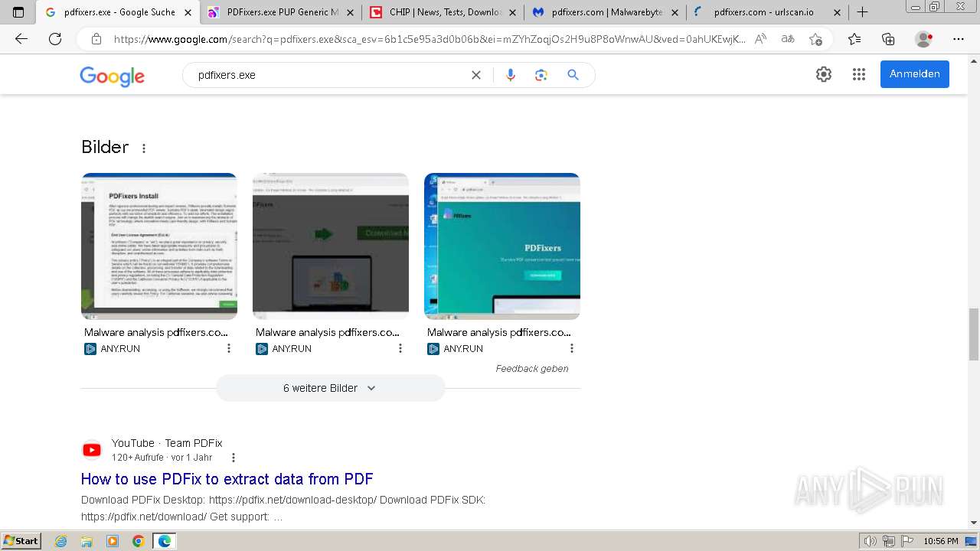Start a voice search with microphone
Image resolution: width=980 pixels, height=551 pixels.
(x=511, y=75)
